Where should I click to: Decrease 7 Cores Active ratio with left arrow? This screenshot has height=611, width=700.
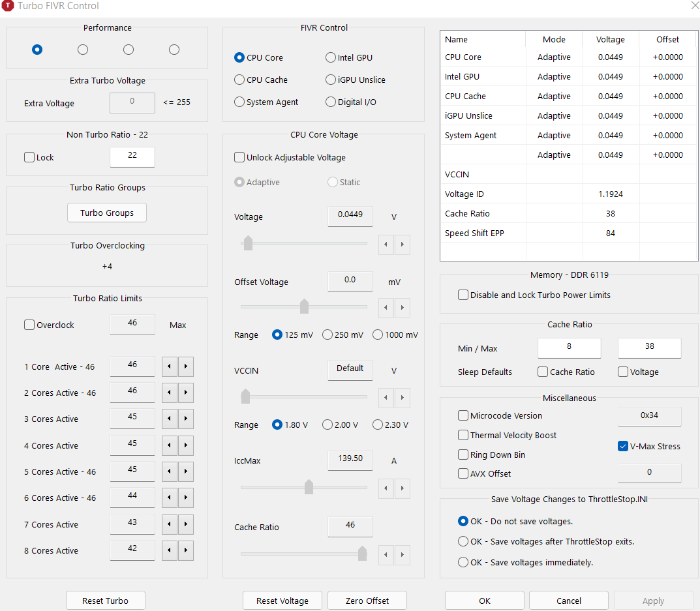pos(170,524)
